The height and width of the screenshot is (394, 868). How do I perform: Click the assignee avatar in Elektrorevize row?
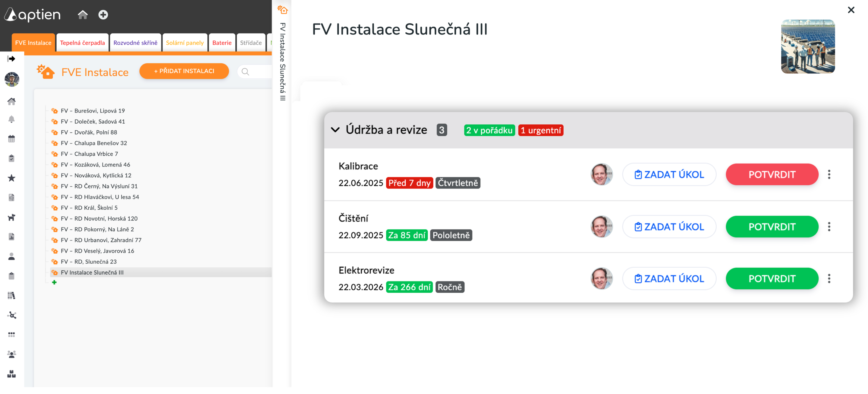[x=602, y=279]
